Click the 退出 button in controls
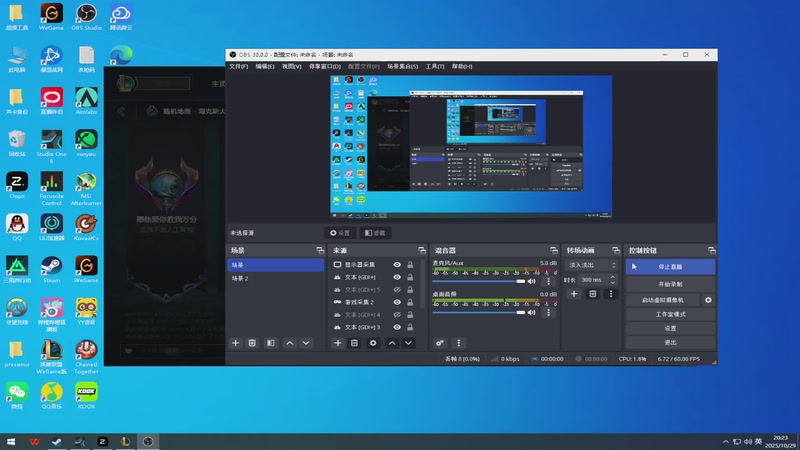Screen dimensions: 800x450 (670, 342)
